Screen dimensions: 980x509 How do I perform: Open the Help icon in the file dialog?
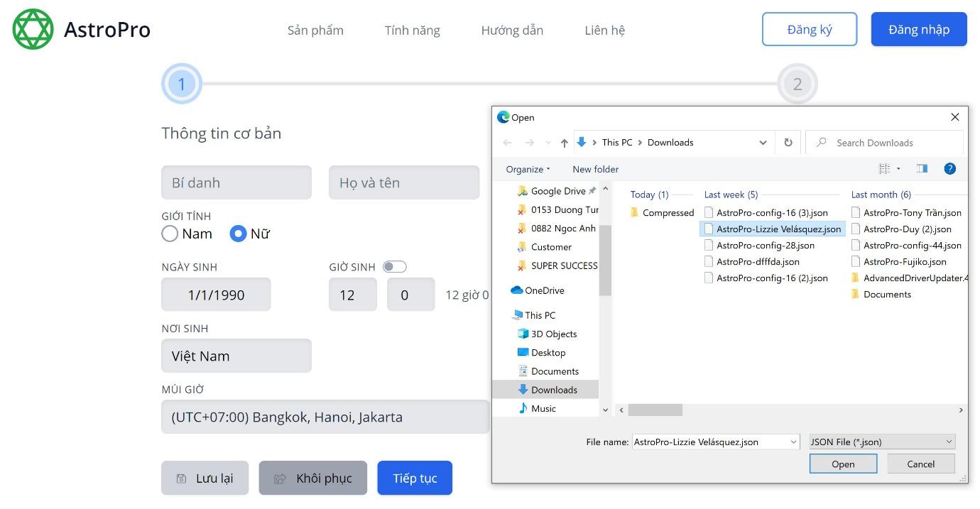(950, 168)
